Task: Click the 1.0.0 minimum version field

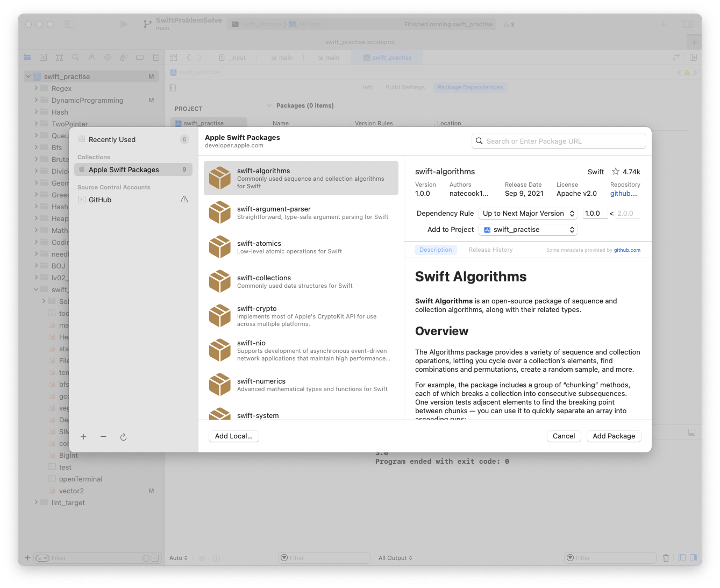Action: (x=595, y=214)
